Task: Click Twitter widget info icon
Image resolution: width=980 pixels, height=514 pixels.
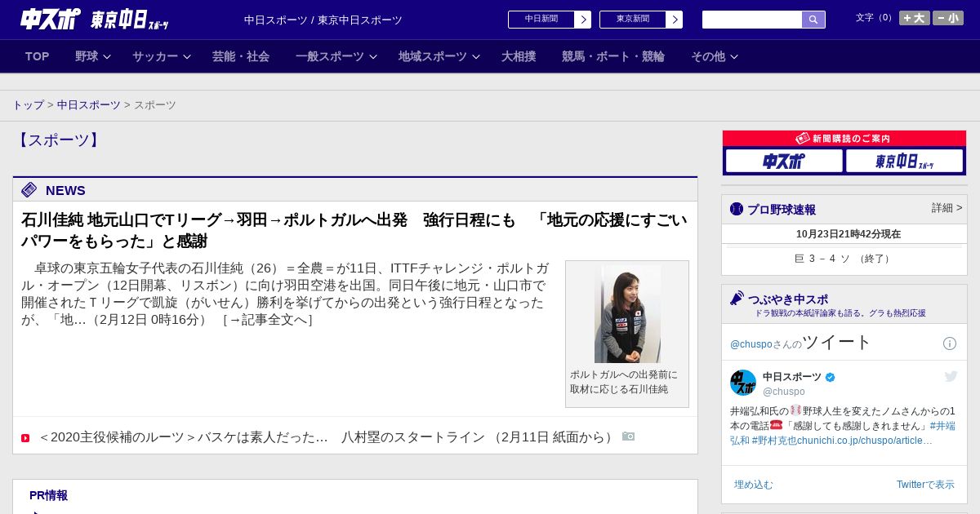Action: pos(950,343)
